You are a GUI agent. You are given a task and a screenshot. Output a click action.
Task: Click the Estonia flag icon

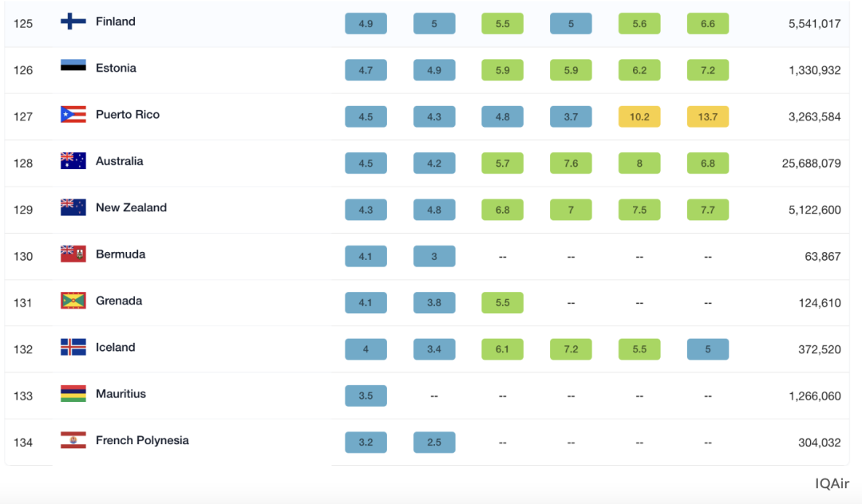(73, 68)
